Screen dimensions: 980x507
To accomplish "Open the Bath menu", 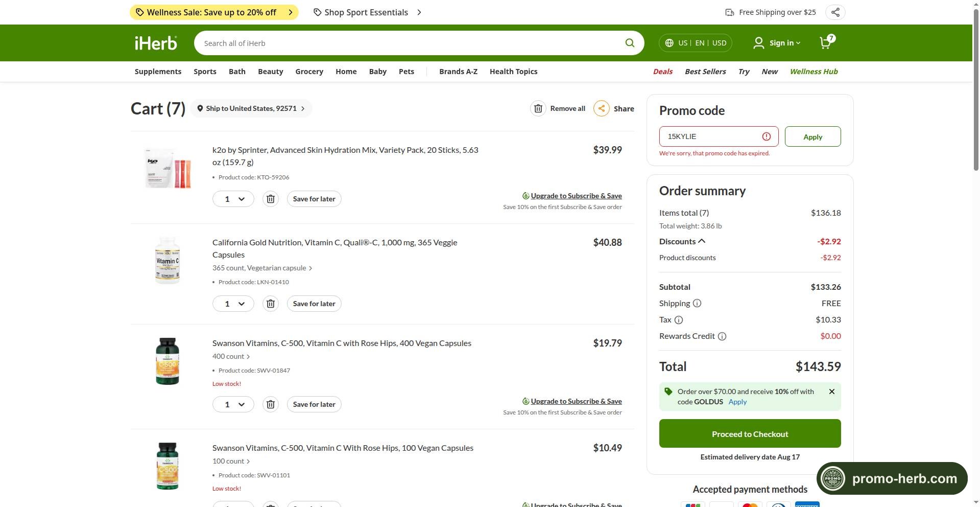I will click(237, 72).
